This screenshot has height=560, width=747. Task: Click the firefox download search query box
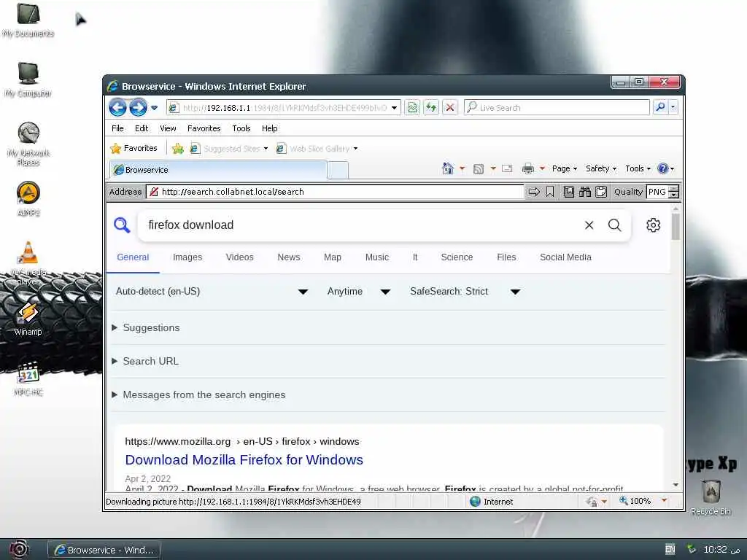point(360,225)
